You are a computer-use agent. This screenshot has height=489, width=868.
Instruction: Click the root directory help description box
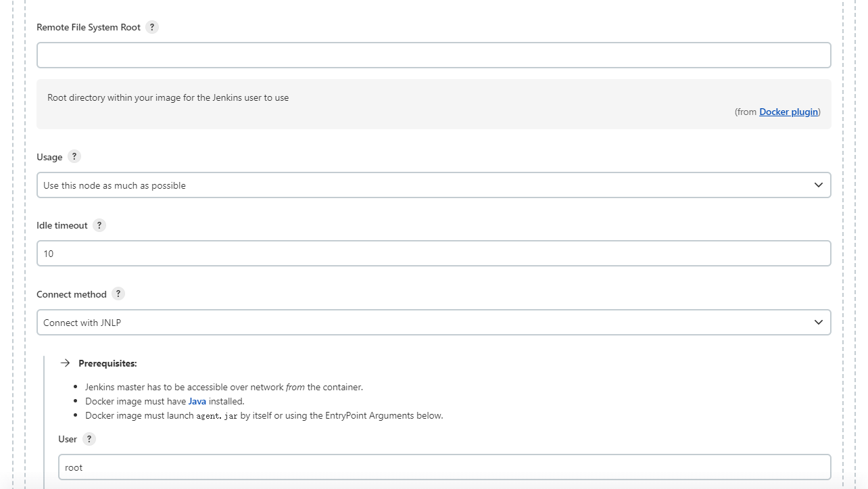pos(433,104)
